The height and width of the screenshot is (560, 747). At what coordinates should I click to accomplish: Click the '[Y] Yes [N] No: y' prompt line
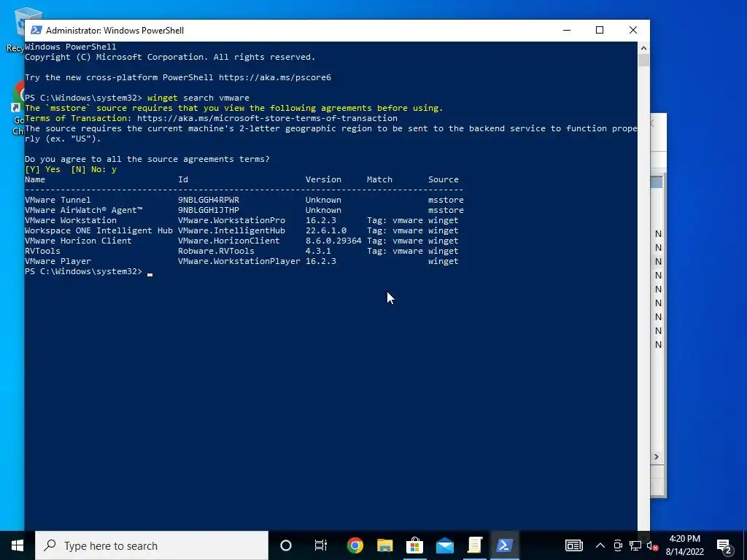tap(71, 169)
